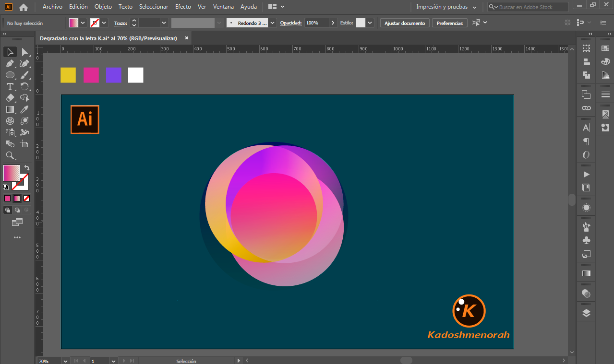Select the 'Degradado con la letra K.ai' tab

108,38
